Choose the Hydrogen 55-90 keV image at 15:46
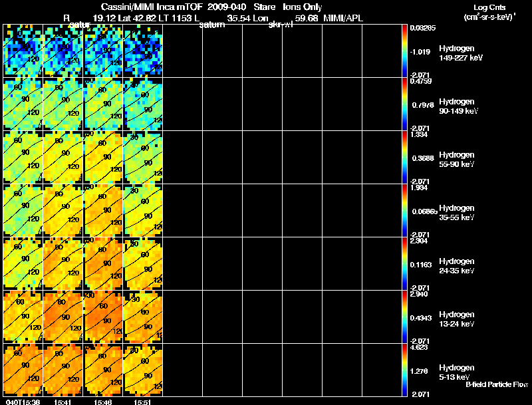 (103, 157)
